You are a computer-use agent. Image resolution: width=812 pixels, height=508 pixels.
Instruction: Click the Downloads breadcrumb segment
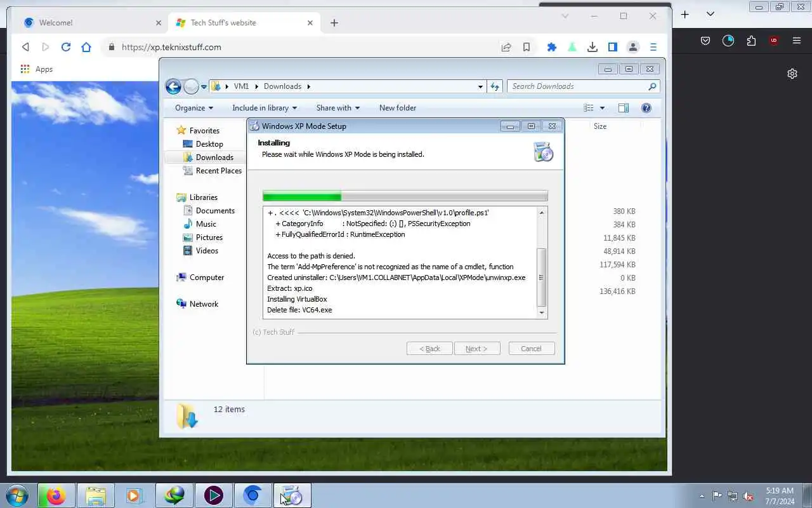point(282,86)
